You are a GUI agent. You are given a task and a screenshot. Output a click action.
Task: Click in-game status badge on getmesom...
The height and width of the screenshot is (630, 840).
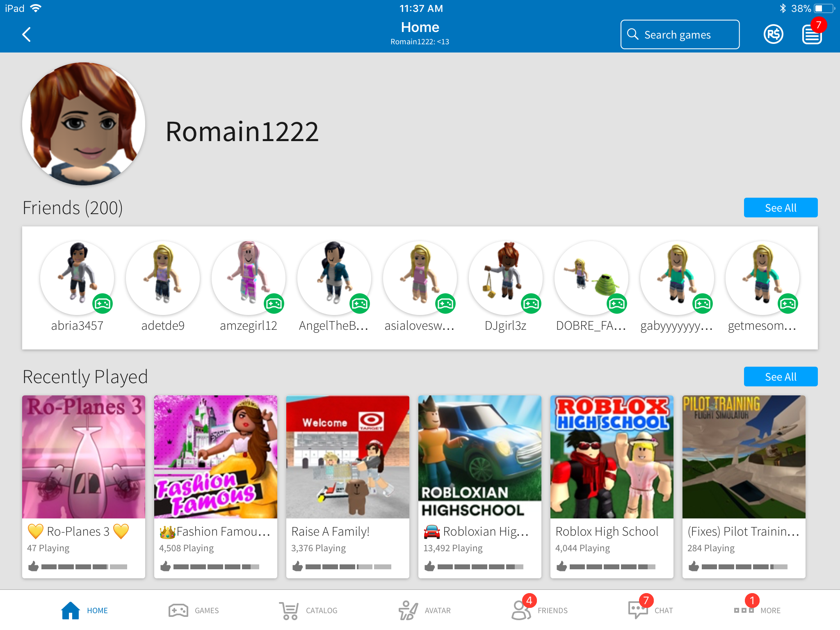(x=788, y=304)
